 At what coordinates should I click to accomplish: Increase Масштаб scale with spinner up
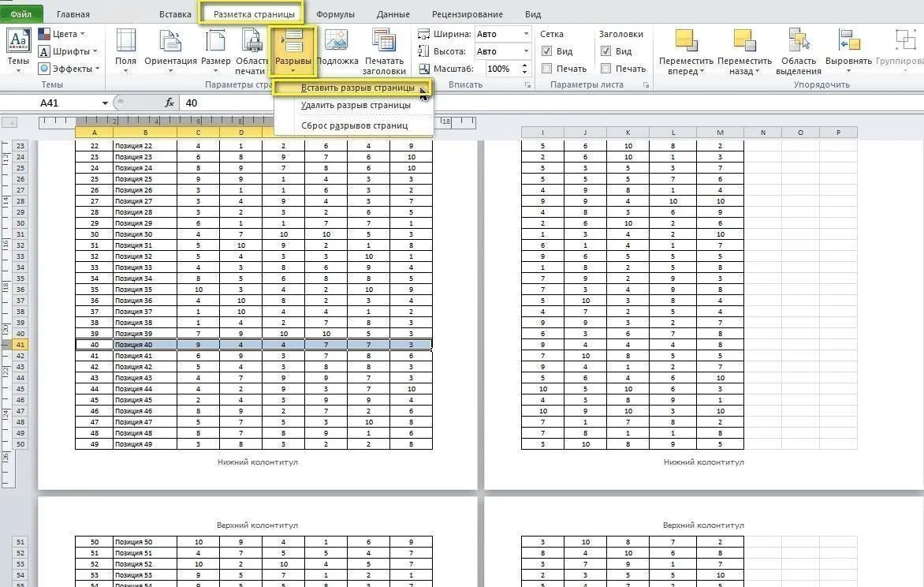tap(524, 65)
